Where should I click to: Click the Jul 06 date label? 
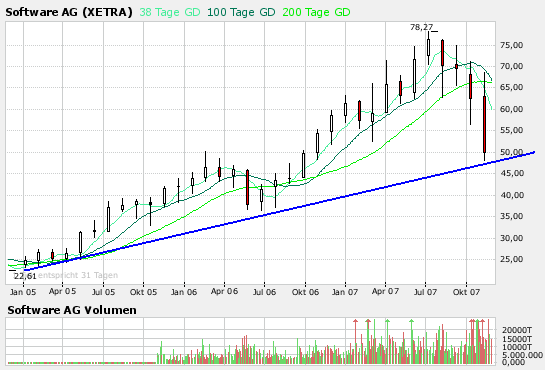[x=264, y=292]
